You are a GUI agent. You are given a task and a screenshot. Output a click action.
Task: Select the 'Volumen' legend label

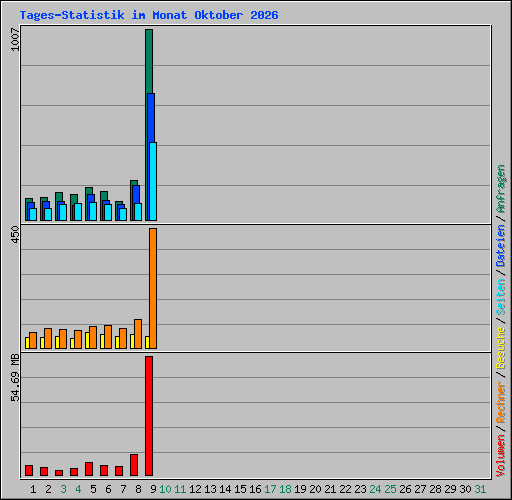tap(501, 456)
